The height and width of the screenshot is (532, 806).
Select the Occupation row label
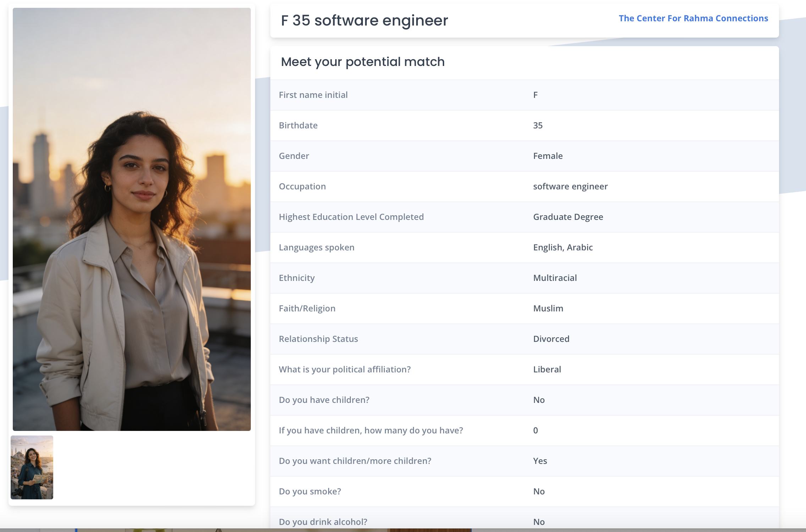coord(302,187)
